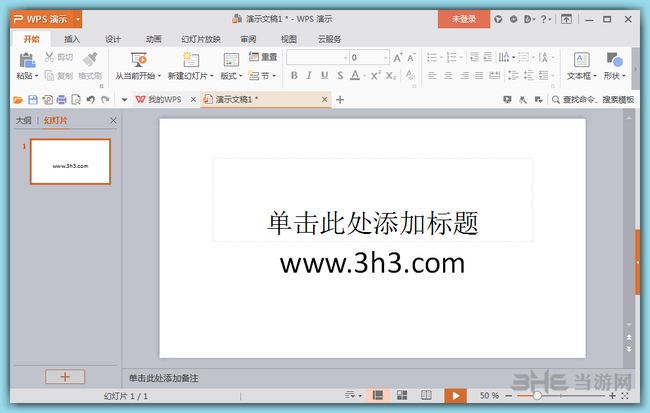Open the quick access toolbar customize arrow
Image resolution: width=650 pixels, height=413 pixels.
pos(124,100)
